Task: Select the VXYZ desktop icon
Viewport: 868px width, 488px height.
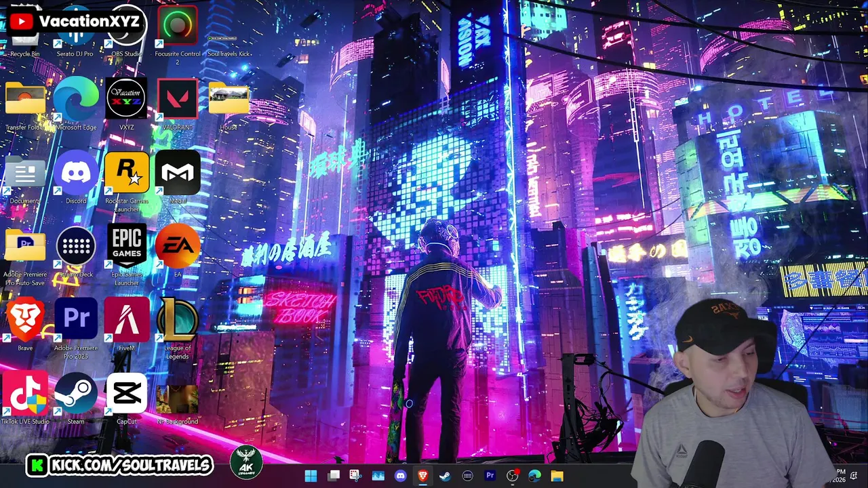Action: coord(126,104)
